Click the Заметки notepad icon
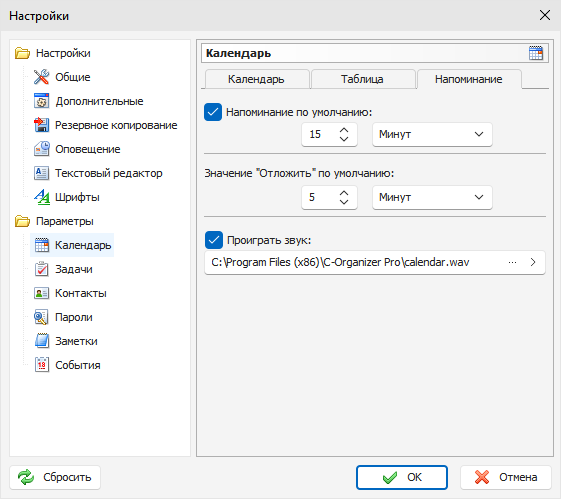This screenshot has width=561, height=499. coord(42,341)
